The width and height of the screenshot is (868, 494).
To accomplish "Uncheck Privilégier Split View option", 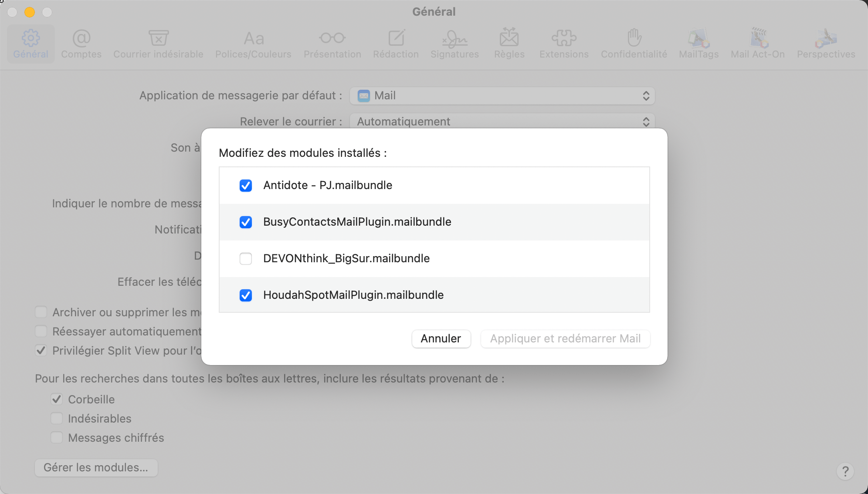I will pos(41,351).
